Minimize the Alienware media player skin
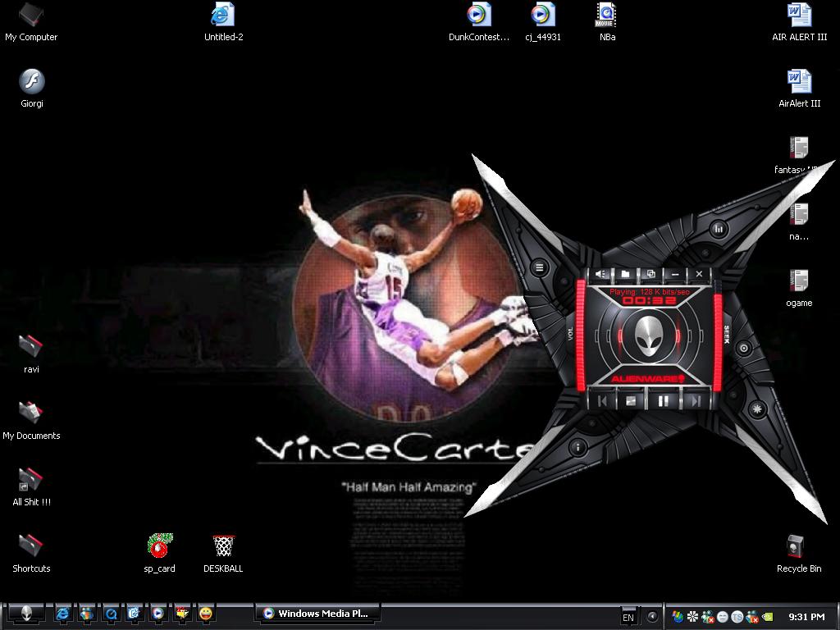The image size is (840, 630). pyautogui.click(x=675, y=274)
